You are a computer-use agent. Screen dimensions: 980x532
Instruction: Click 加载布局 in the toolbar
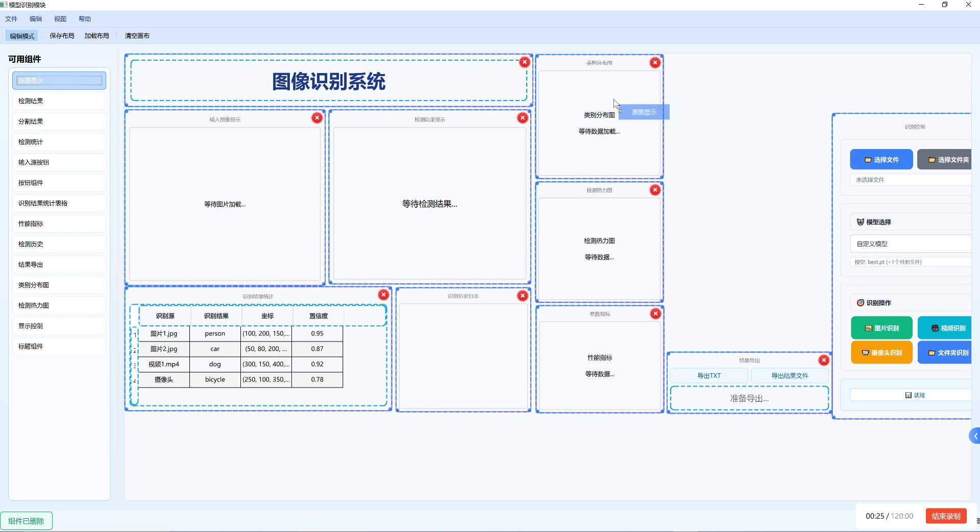[96, 36]
